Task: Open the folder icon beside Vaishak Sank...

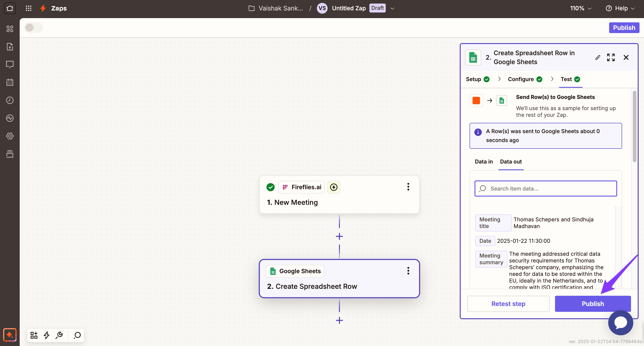Action: (251, 8)
